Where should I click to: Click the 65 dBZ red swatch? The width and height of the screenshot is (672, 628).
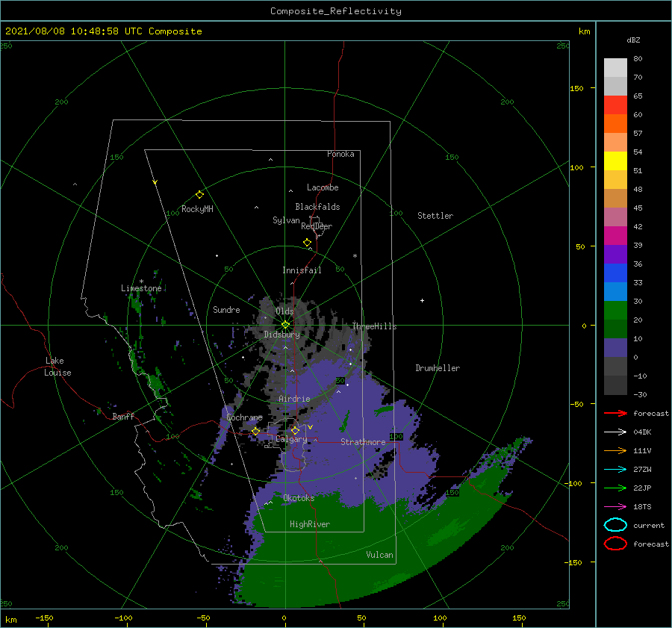coord(615,105)
